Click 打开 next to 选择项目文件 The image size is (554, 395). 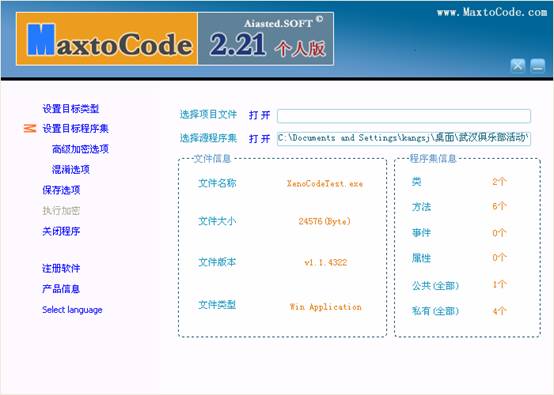pos(259,115)
